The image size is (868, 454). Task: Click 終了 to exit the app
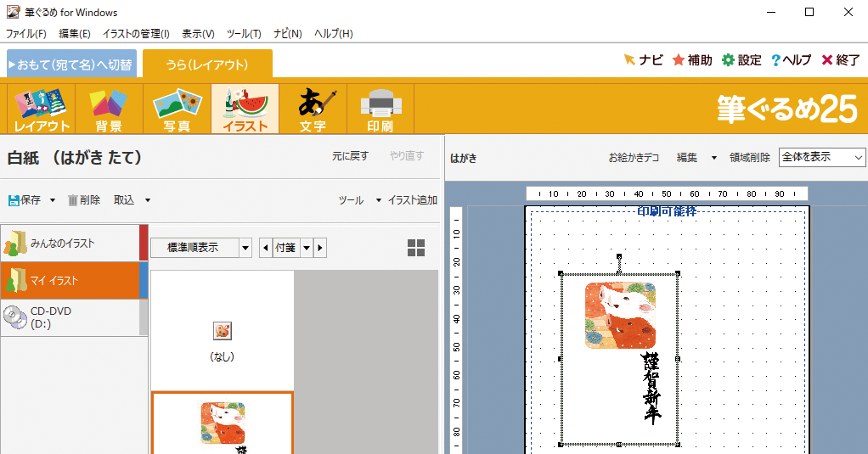point(840,59)
